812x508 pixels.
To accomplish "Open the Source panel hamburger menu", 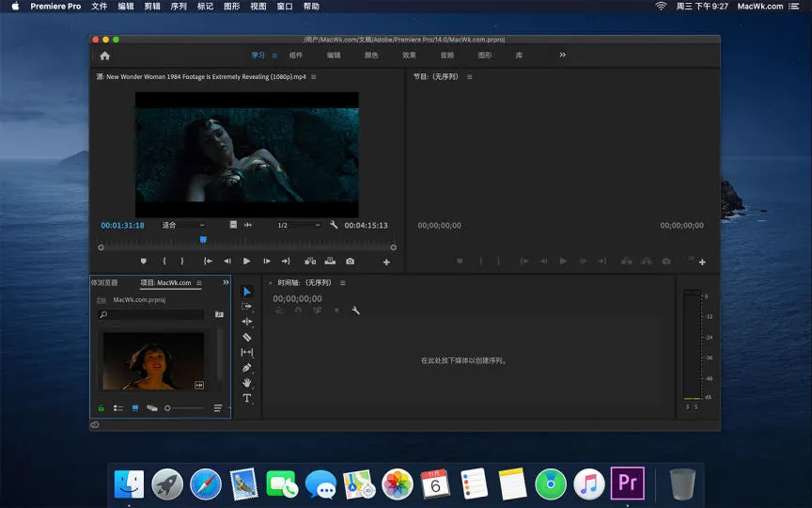I will click(x=313, y=77).
